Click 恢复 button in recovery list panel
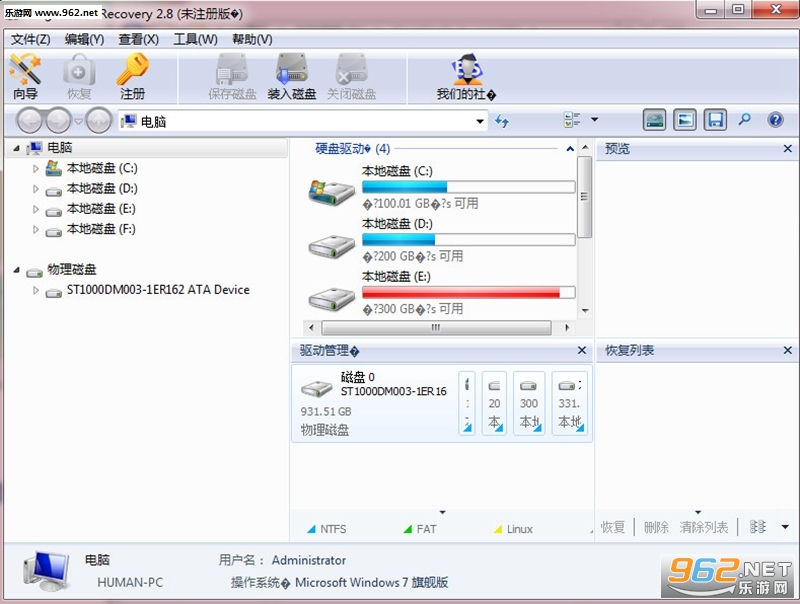The height and width of the screenshot is (604, 800). 613,527
